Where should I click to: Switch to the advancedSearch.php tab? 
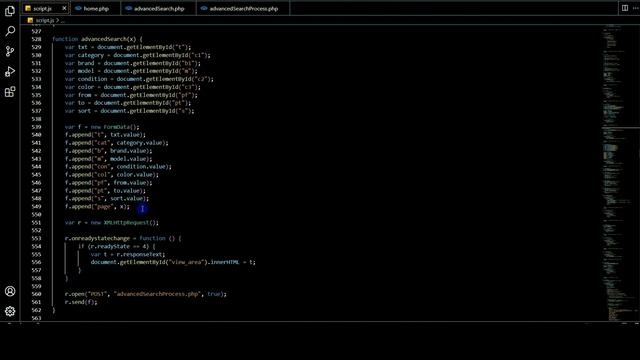(x=159, y=9)
